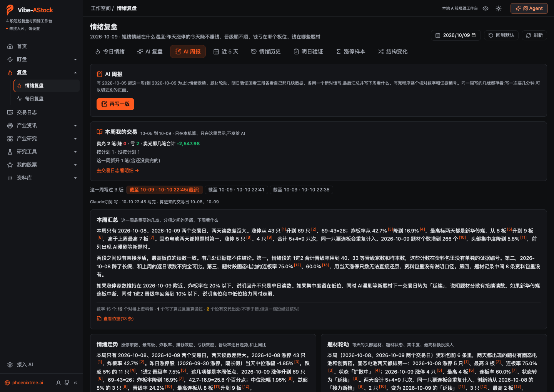This screenshot has height=392, width=554.
Task: Click the 刷新 refresh button
Action: tap(534, 35)
